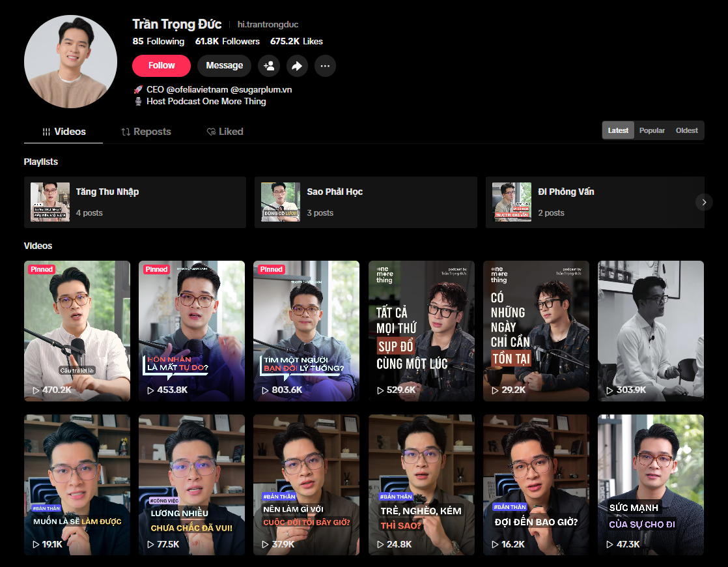The image size is (728, 567).
Task: Open the Đi Phỏng Vấn playlist thumbnail
Action: 512,202
